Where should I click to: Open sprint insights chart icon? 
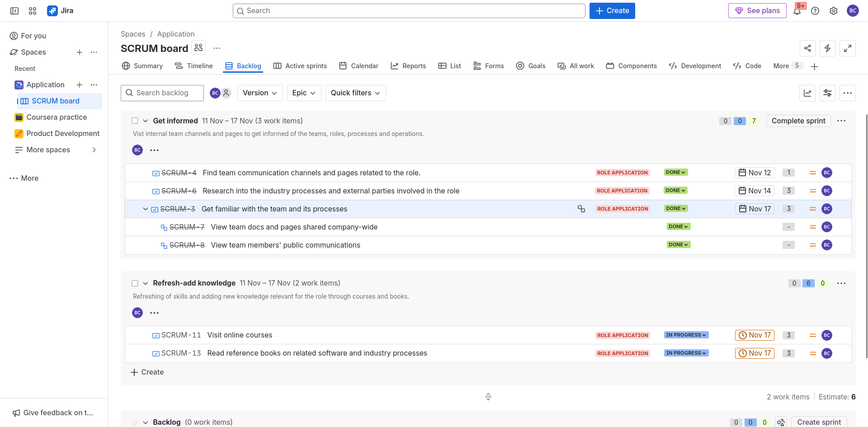[x=807, y=93]
